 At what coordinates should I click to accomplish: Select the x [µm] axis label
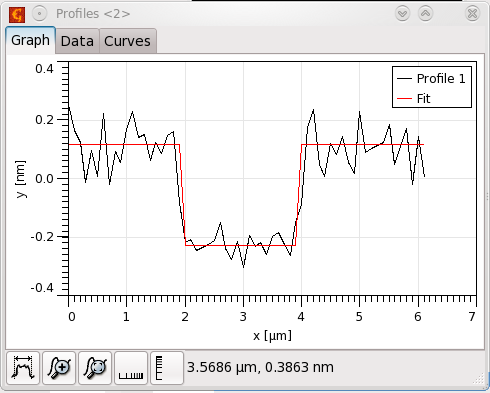(272, 335)
